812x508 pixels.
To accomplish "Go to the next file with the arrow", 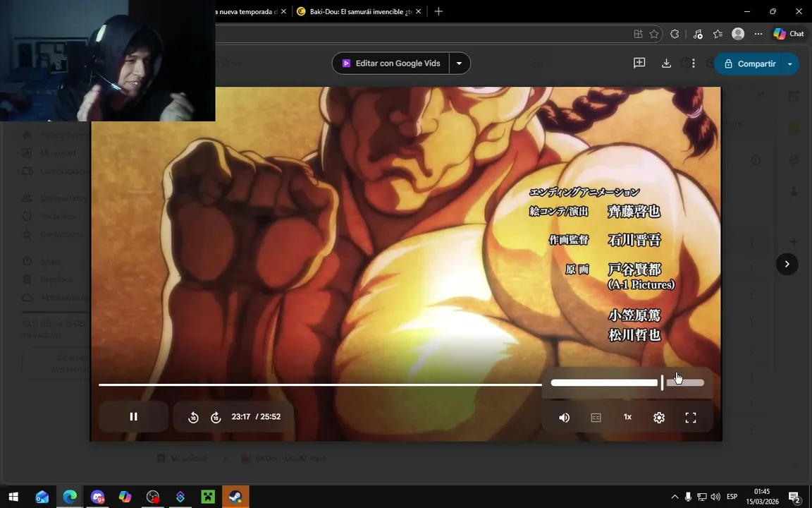I will click(x=787, y=264).
